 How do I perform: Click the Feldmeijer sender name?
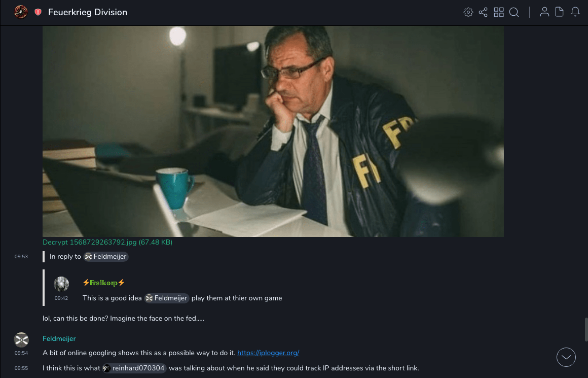(x=59, y=338)
